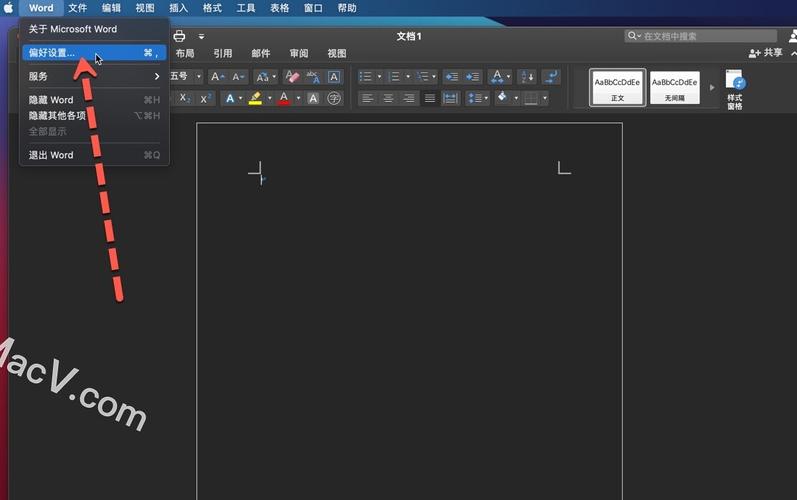Click the increase indent icon
797x500 pixels.
[x=472, y=77]
